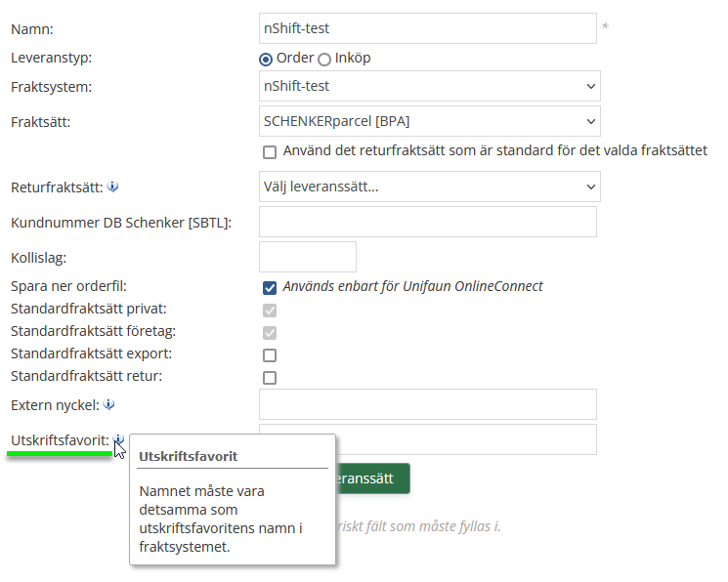Click the info icon beside Extern nyckel
728x582 pixels.
108,404
